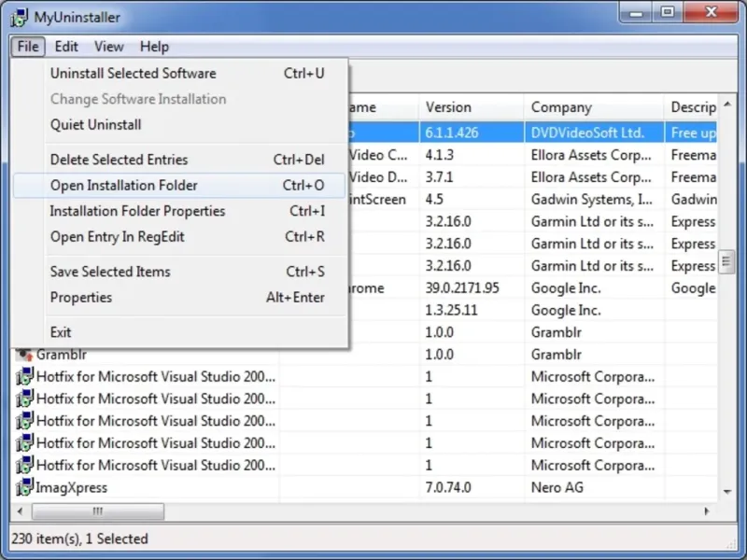Click the vertical scrollbar down arrow

pos(726,490)
